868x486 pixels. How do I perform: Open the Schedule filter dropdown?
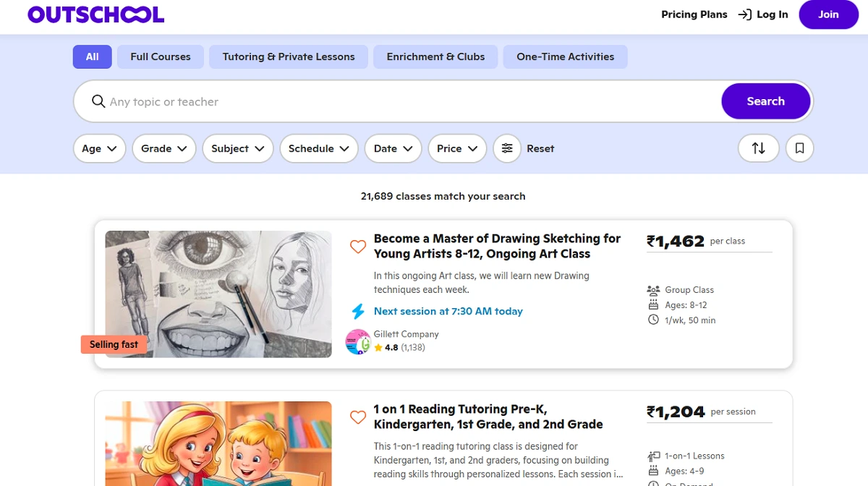[318, 148]
